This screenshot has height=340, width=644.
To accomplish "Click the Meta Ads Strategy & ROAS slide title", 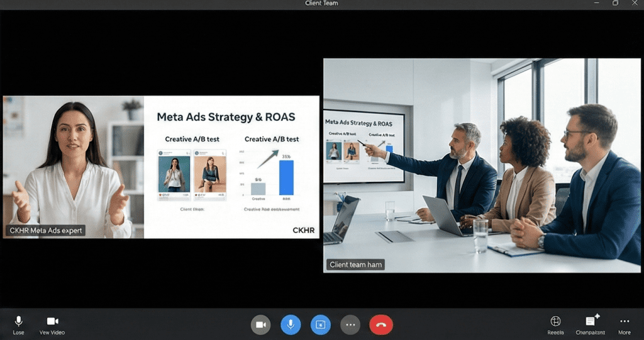I will 226,117.
